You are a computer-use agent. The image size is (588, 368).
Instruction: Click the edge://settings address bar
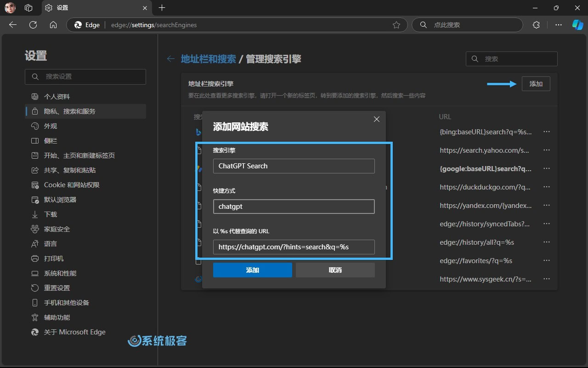point(237,25)
